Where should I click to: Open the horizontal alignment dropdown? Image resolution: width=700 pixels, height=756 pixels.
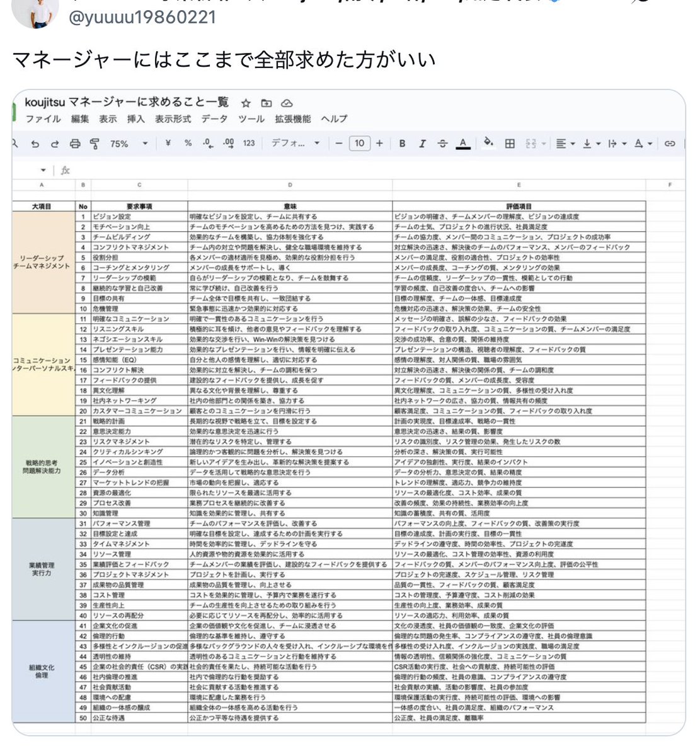(x=564, y=143)
